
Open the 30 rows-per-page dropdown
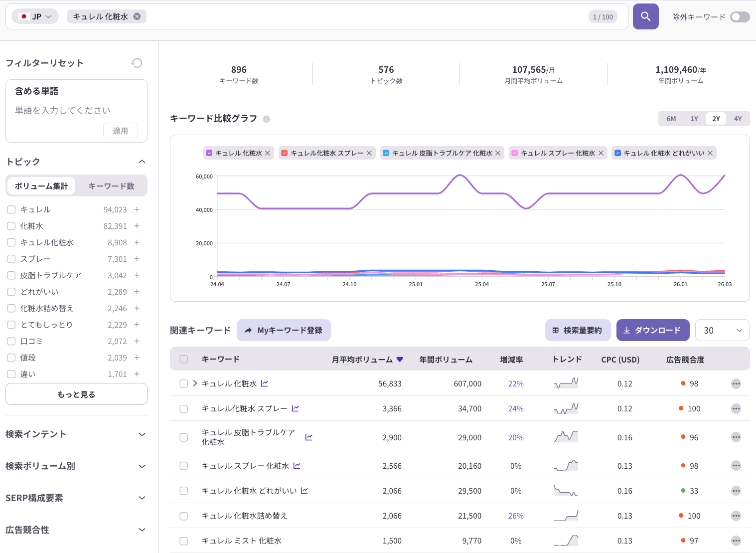click(x=722, y=330)
